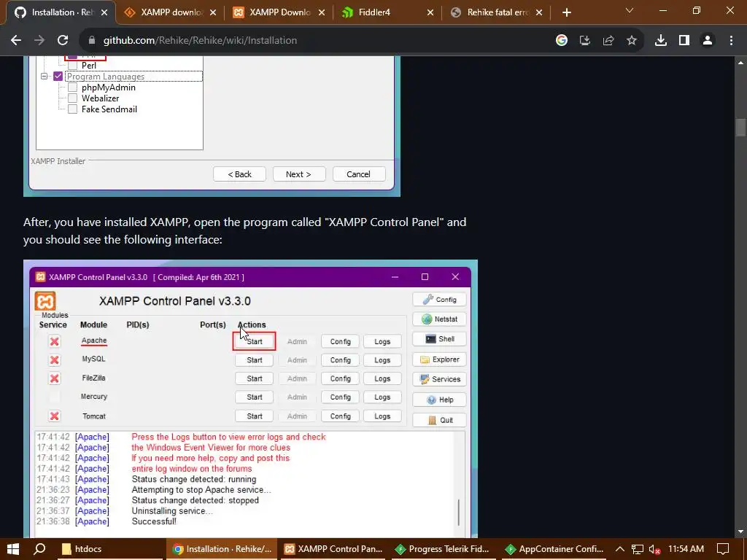The height and width of the screenshot is (560, 747).
Task: Toggle the Program Languages checkbox
Action: point(58,76)
